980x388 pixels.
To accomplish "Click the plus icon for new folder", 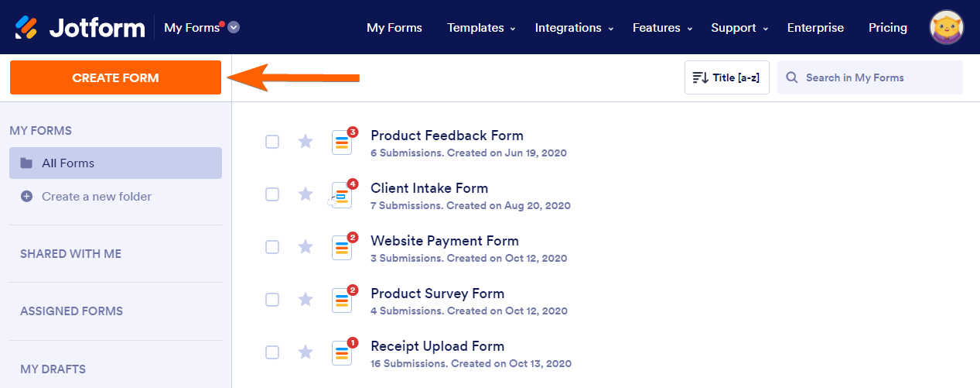I will (x=26, y=197).
